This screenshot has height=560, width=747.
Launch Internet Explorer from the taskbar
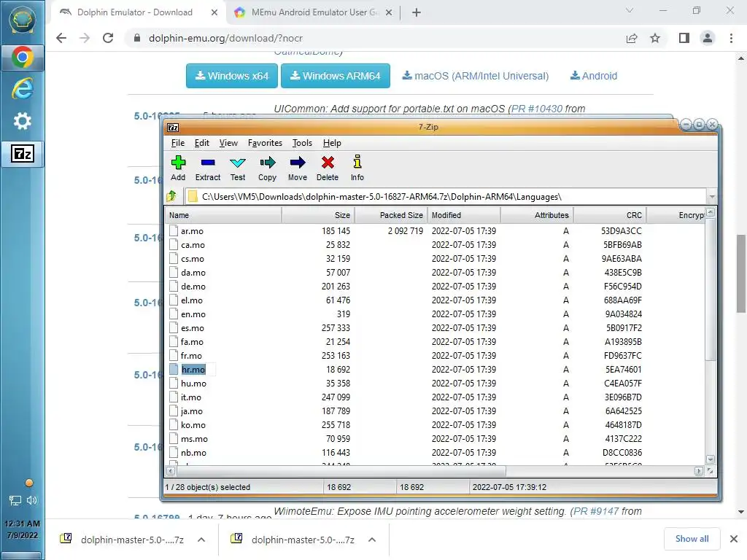pyautogui.click(x=22, y=88)
